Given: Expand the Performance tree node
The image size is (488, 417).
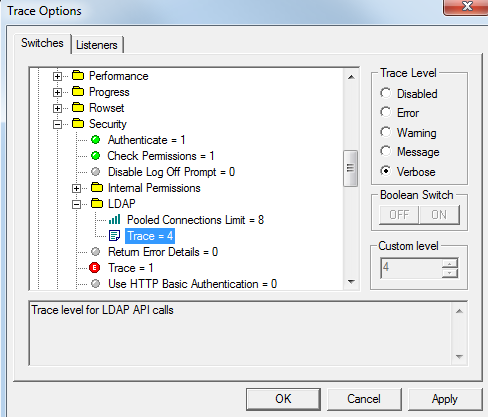Looking at the screenshot, I should point(57,76).
